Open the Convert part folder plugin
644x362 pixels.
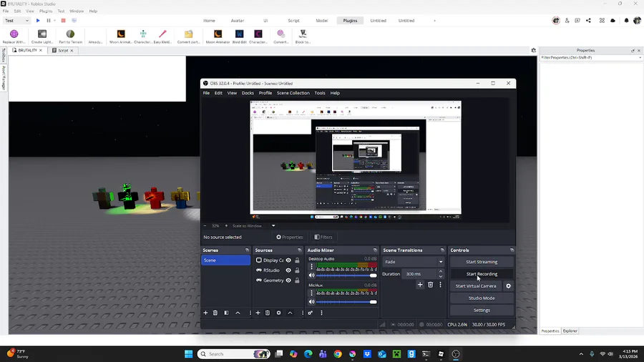(x=188, y=34)
